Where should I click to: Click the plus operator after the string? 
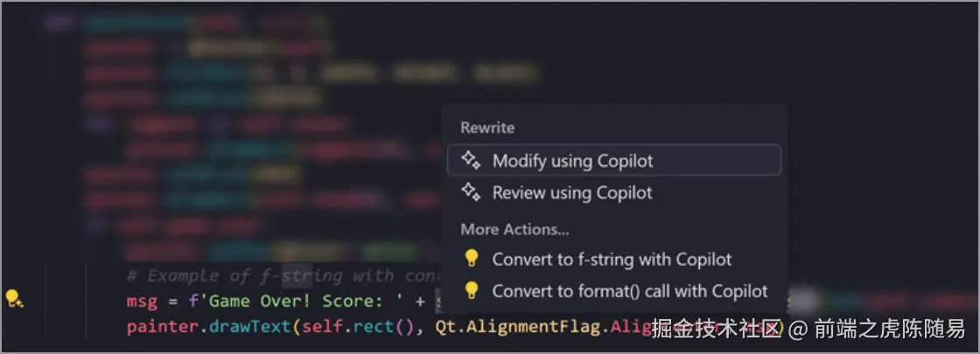420,302
